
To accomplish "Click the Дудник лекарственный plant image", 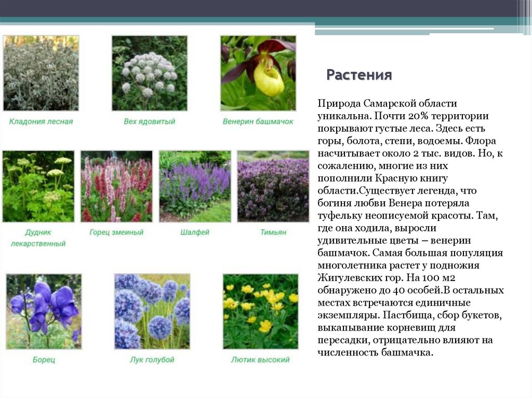I will tap(38, 186).
